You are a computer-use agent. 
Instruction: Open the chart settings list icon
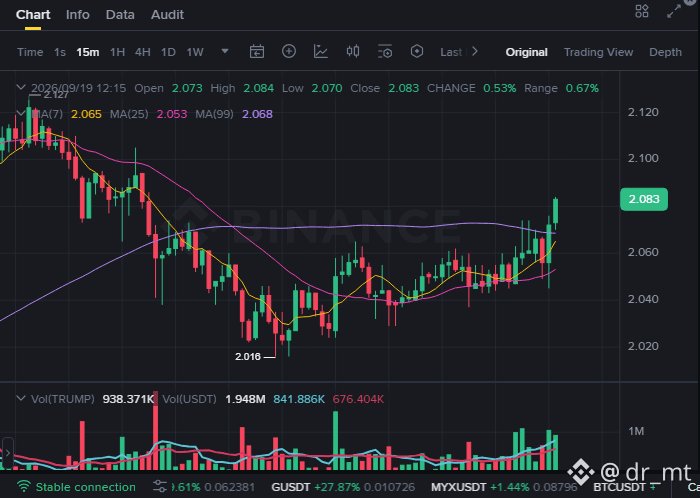pos(385,52)
